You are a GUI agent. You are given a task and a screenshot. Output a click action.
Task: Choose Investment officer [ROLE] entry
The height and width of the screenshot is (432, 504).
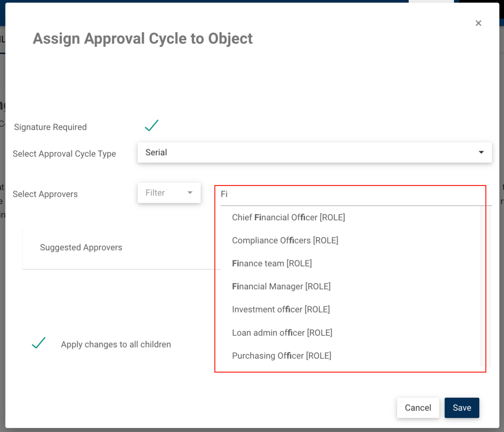coord(281,310)
